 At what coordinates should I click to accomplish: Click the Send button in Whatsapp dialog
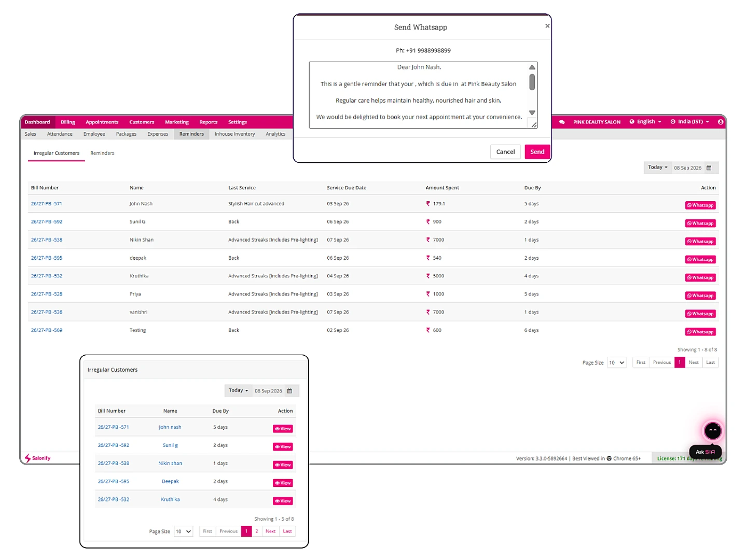[x=537, y=152]
